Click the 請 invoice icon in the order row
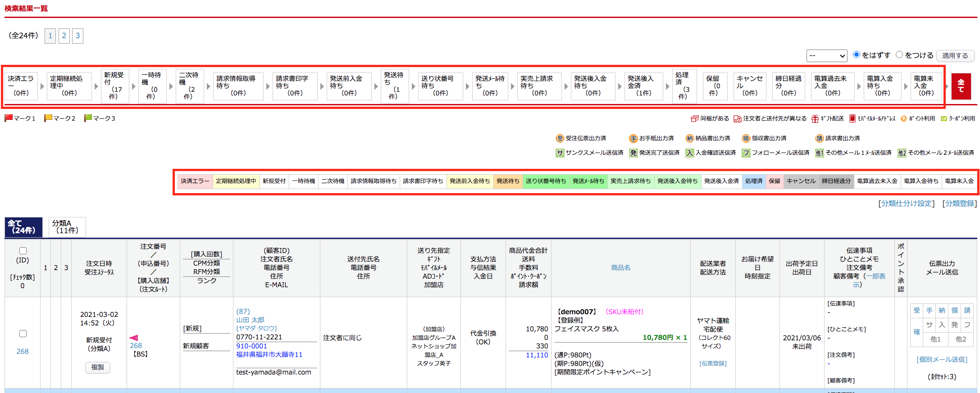This screenshot has height=393, width=980. (x=967, y=311)
